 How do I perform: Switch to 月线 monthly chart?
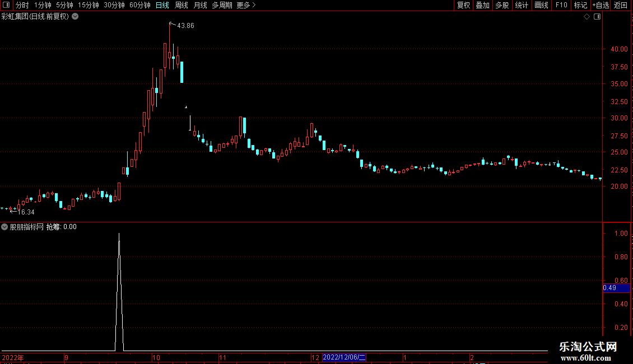[x=200, y=5]
